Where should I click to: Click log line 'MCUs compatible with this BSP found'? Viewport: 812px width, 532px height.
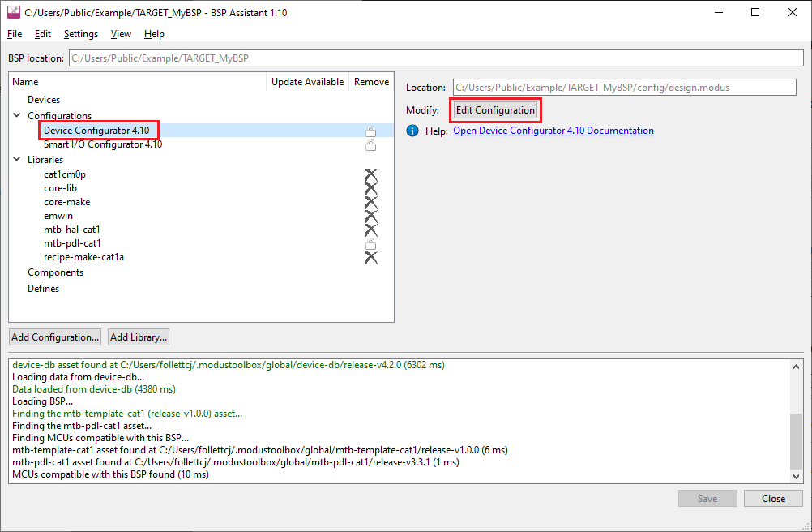[x=110, y=474]
